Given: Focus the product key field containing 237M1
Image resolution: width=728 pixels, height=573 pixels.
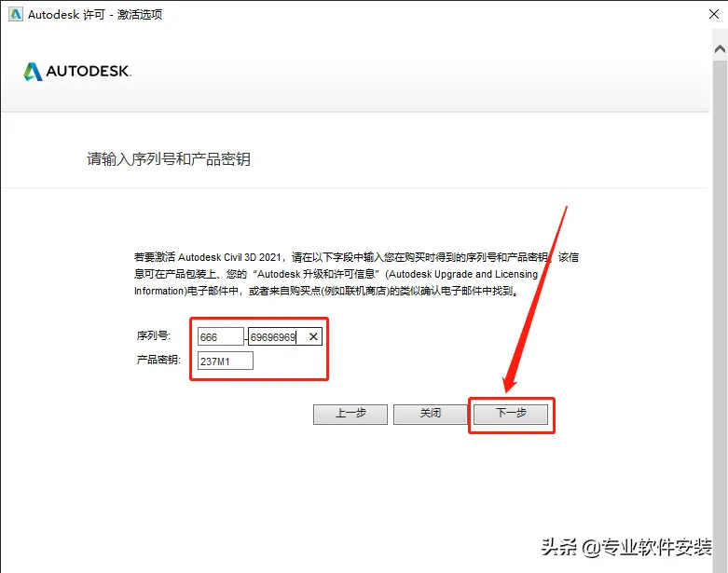Looking at the screenshot, I should pyautogui.click(x=226, y=361).
